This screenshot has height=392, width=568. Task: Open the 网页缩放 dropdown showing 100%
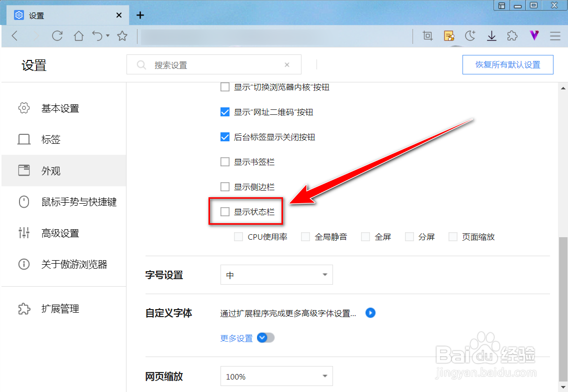276,376
